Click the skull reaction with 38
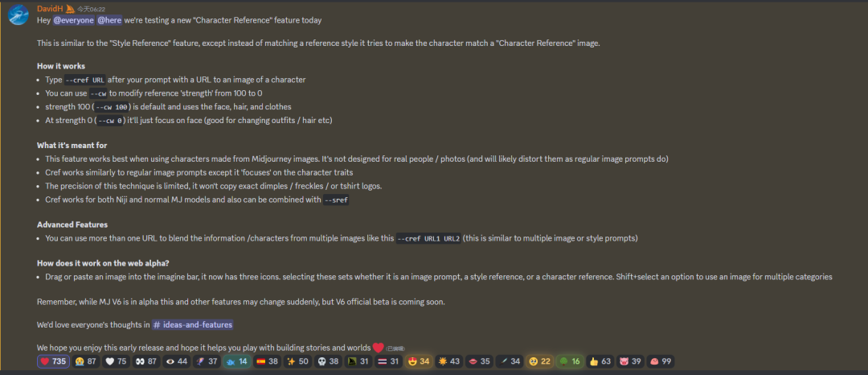 327,361
